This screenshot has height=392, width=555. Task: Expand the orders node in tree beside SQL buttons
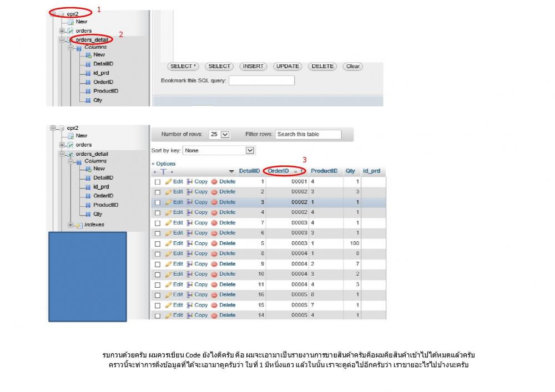[x=62, y=31]
